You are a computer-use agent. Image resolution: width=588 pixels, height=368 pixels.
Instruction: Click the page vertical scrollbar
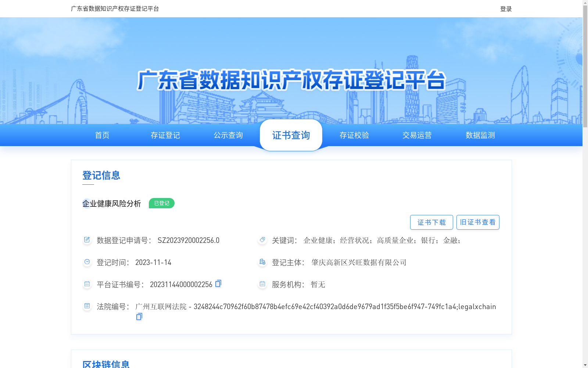[585, 66]
